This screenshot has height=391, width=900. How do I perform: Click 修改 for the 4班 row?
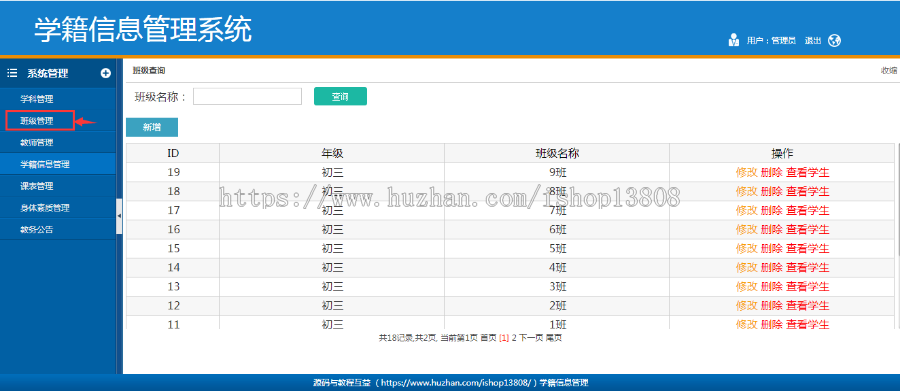[746, 268]
